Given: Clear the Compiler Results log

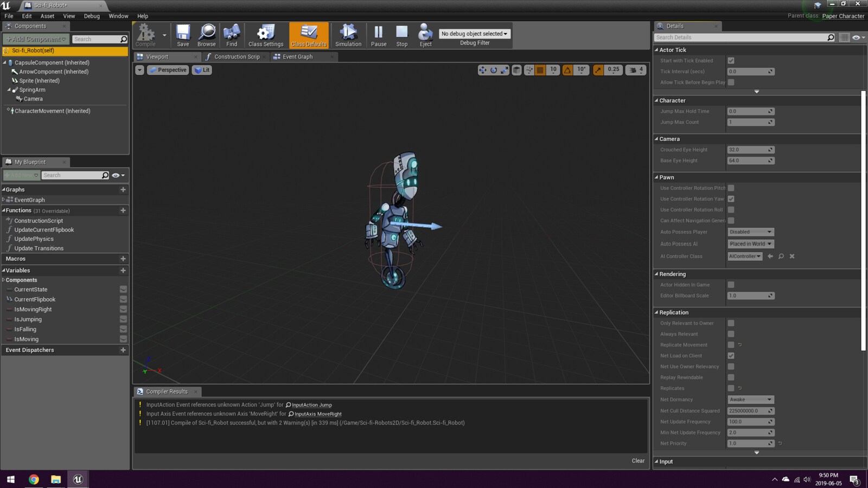Looking at the screenshot, I should [638, 460].
